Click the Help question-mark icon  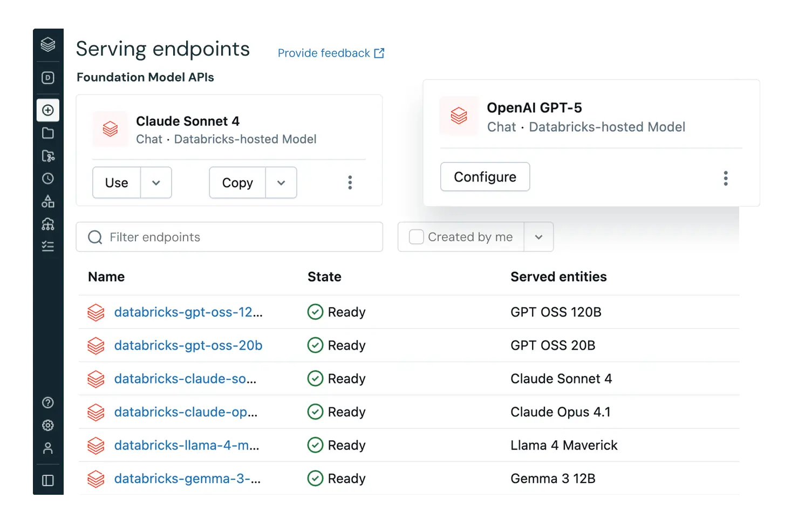47,403
